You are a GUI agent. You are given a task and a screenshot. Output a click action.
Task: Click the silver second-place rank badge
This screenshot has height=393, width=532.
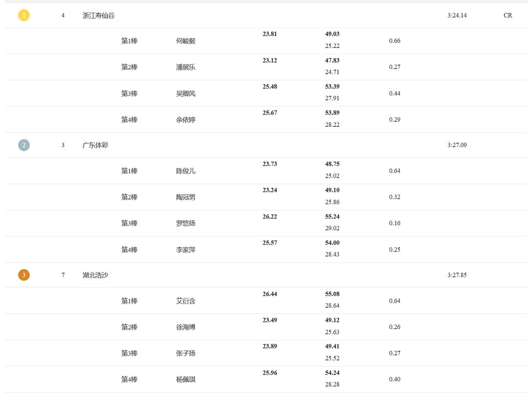(x=24, y=145)
